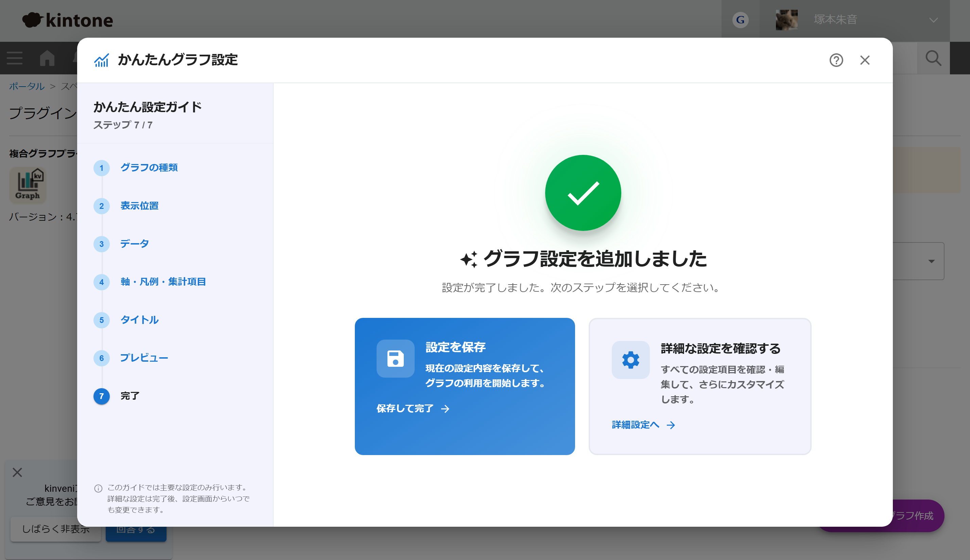Click the 設定を保存 card
The image size is (970, 560).
[465, 386]
